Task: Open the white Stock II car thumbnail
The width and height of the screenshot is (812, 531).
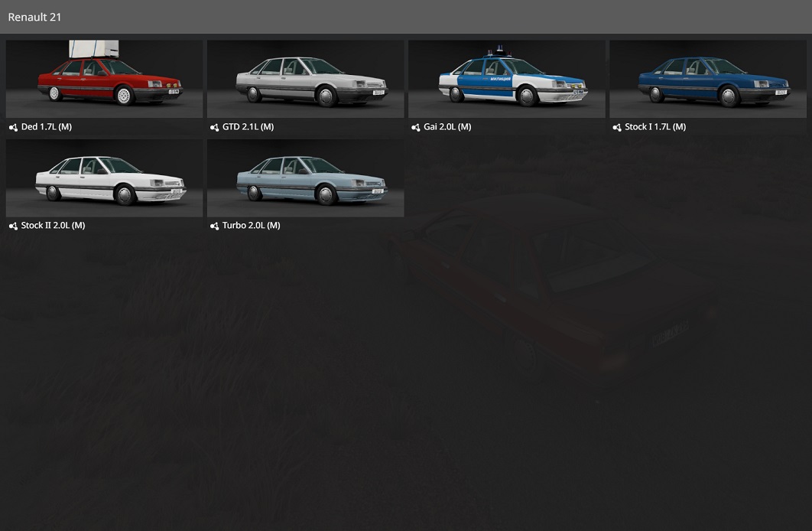Action: tap(104, 178)
